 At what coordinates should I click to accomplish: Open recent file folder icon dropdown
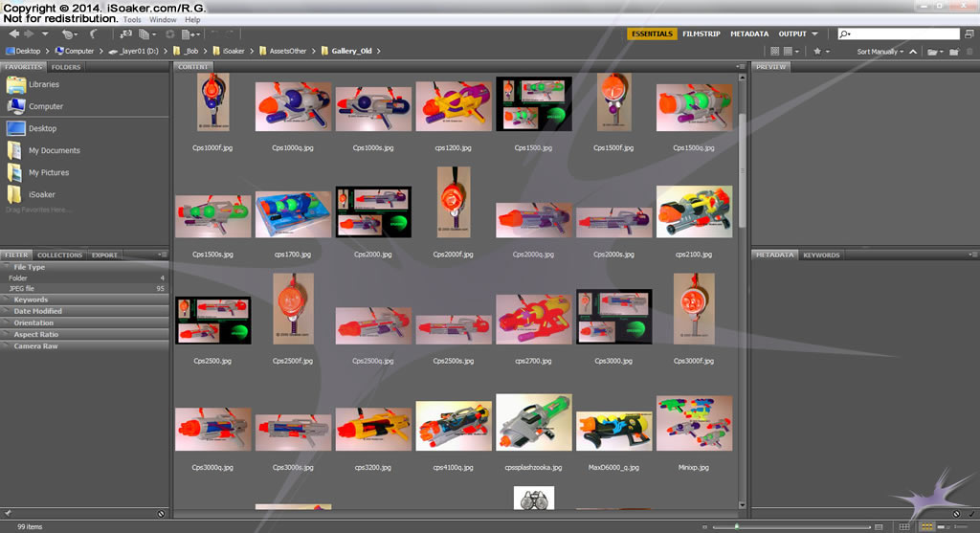[x=935, y=52]
